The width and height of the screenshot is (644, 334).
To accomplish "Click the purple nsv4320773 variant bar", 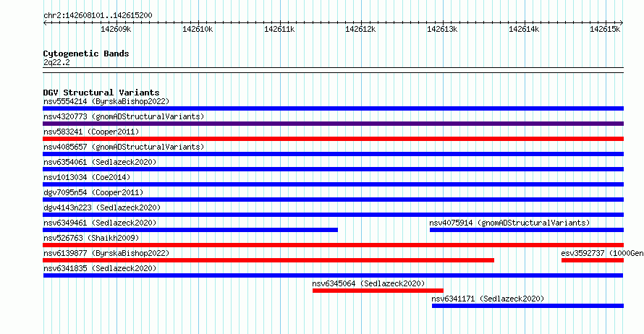I will click(333, 124).
